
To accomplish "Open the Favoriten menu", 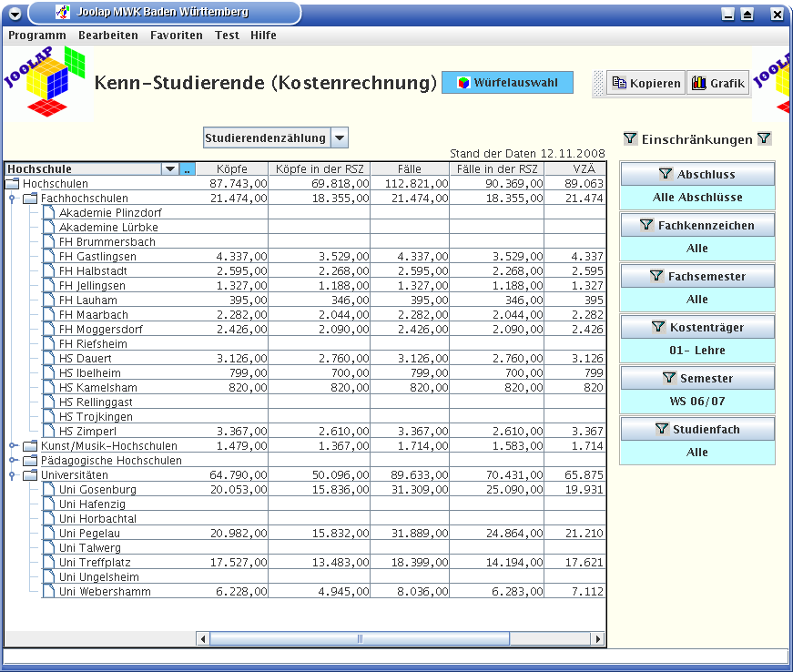I will coord(177,36).
